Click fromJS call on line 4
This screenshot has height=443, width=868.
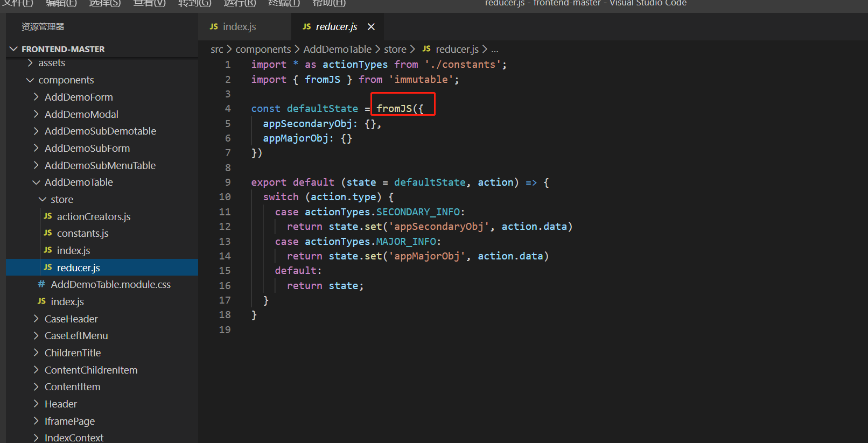click(394, 109)
